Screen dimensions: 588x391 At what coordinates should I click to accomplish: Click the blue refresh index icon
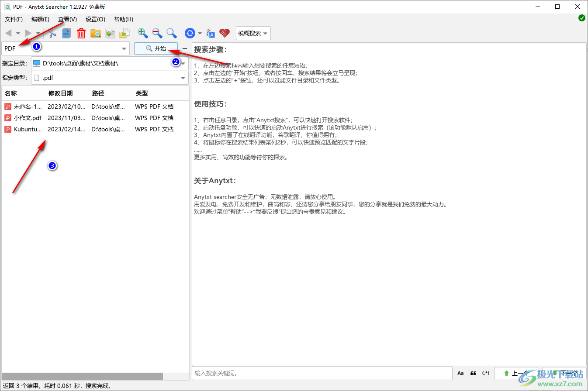tap(190, 33)
